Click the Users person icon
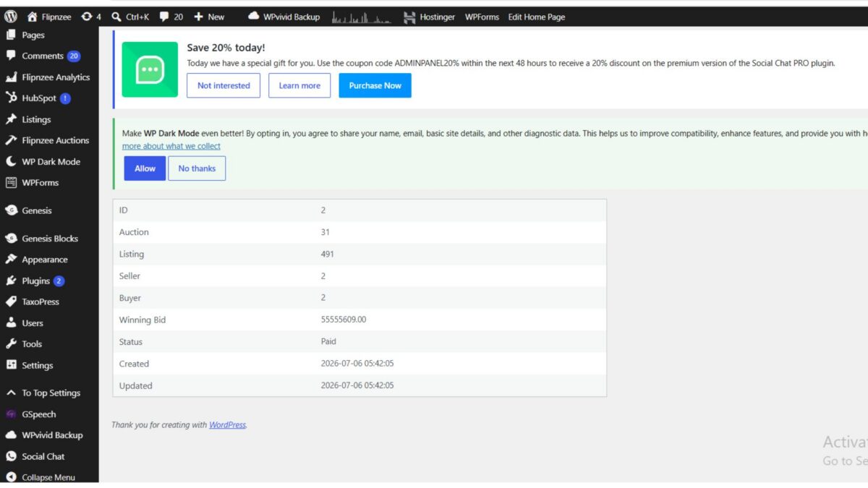Image resolution: width=868 pixels, height=488 pixels. pos(11,322)
